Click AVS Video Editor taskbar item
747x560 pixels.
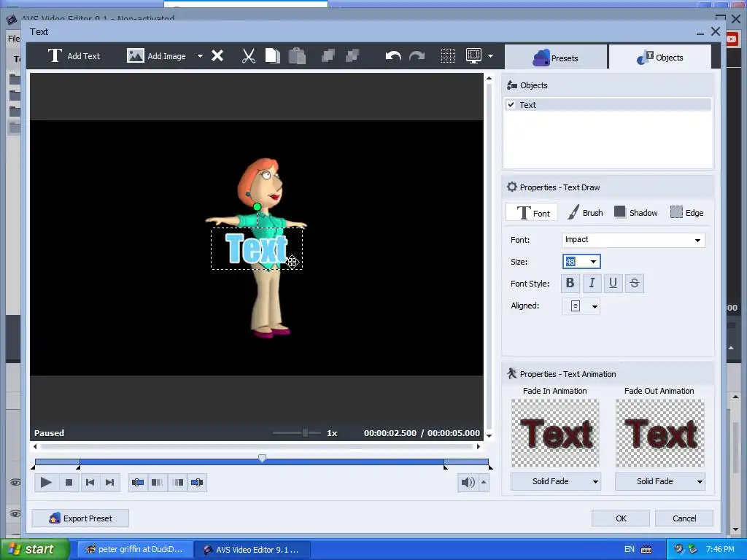click(x=252, y=550)
